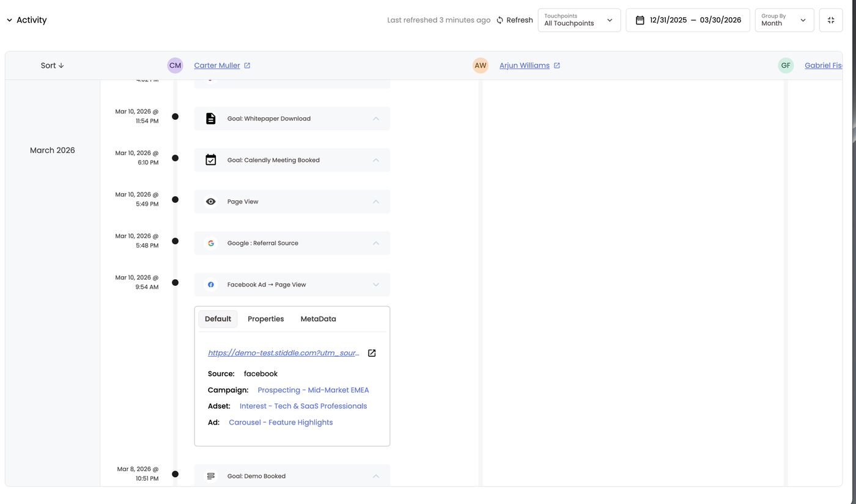
Task: Click the Page View eye icon
Action: coord(211,202)
